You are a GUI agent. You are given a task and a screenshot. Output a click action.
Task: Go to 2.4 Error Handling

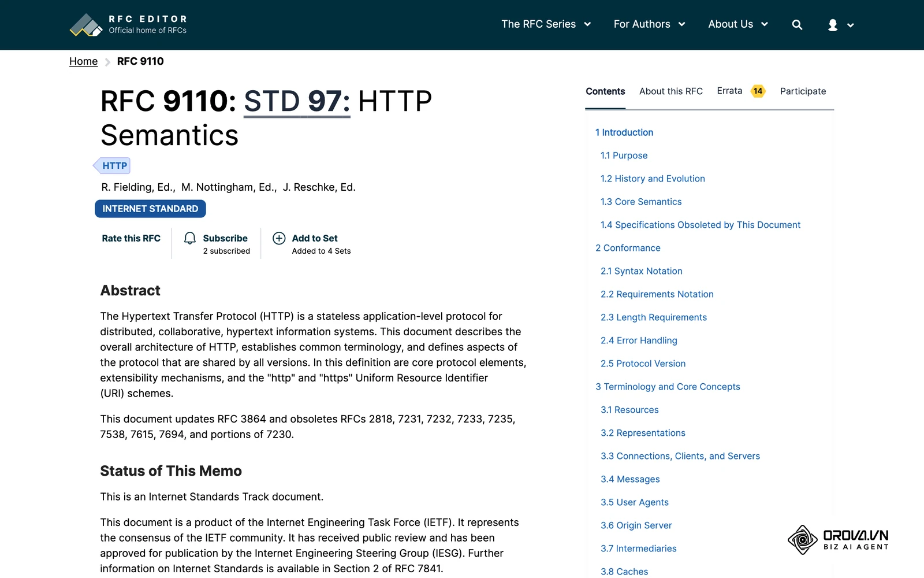pos(639,340)
